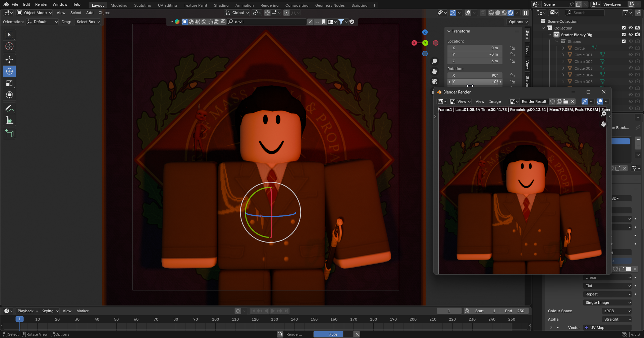
Task: Choose the Annotate tool
Action: coord(9,109)
